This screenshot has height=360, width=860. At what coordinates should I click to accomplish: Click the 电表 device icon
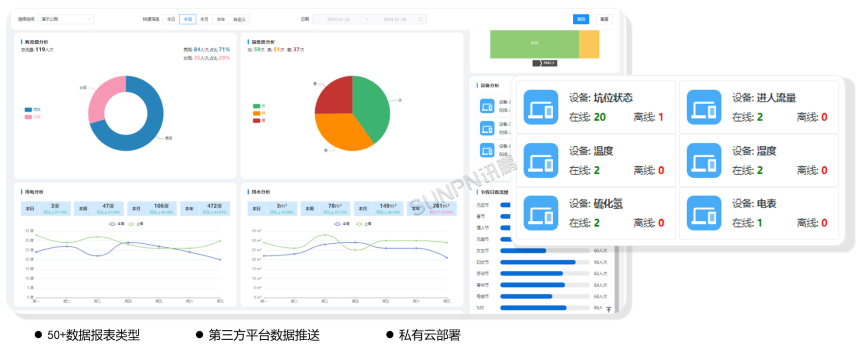(704, 213)
